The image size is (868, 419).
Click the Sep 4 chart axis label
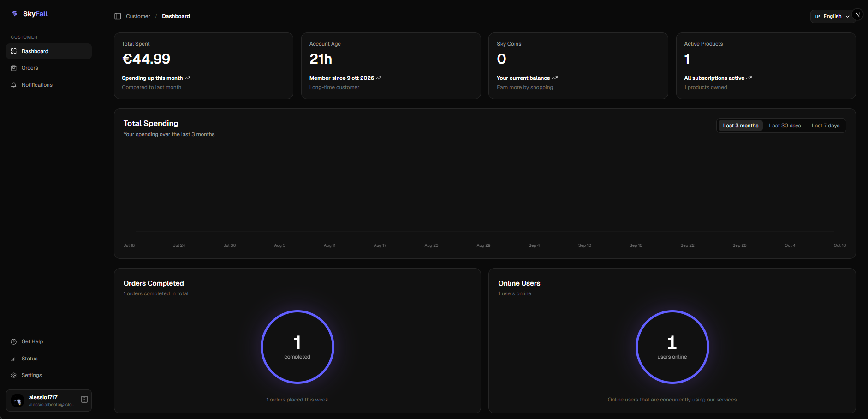click(x=534, y=245)
